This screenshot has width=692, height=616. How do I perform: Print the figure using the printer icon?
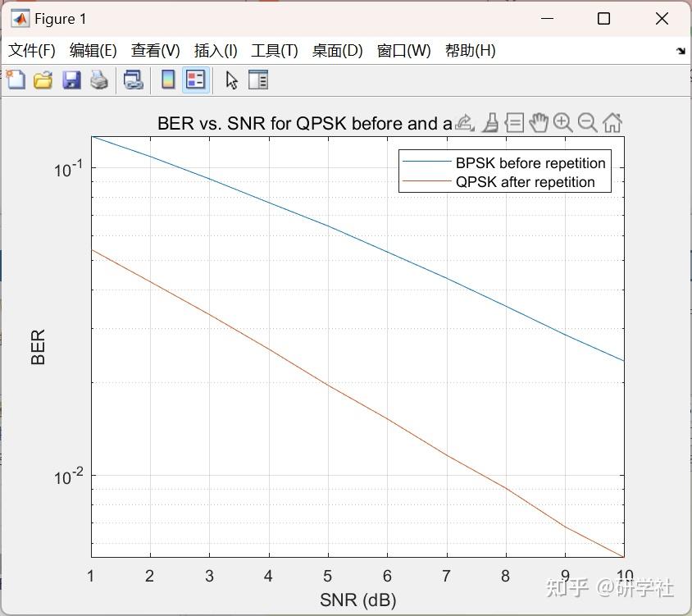(x=98, y=80)
